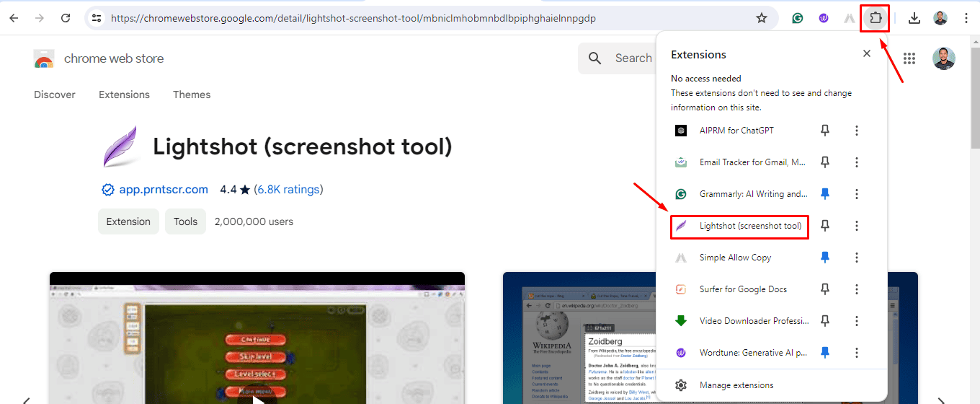Pin the Lightshot (screenshot tool) extension
Screen dimensions: 980x404
pos(825,226)
